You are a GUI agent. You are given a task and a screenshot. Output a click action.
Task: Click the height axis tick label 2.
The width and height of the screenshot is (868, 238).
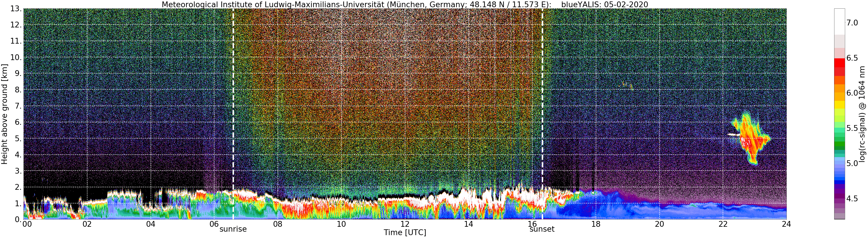19,187
